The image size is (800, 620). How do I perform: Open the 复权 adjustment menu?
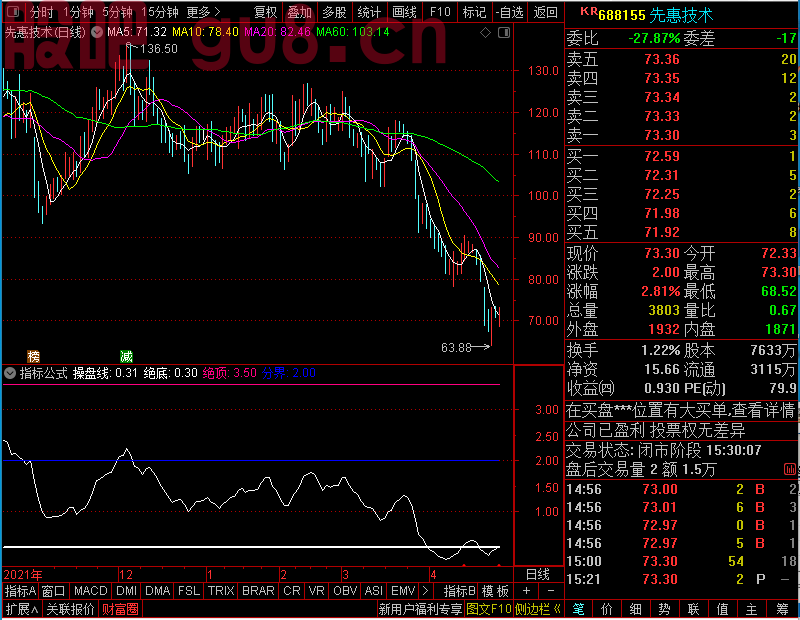pos(265,12)
